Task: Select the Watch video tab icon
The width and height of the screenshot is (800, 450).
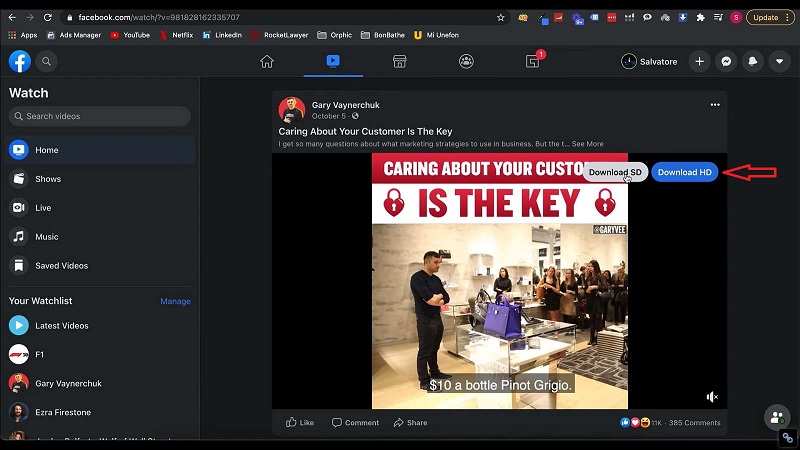Action: 333,61
